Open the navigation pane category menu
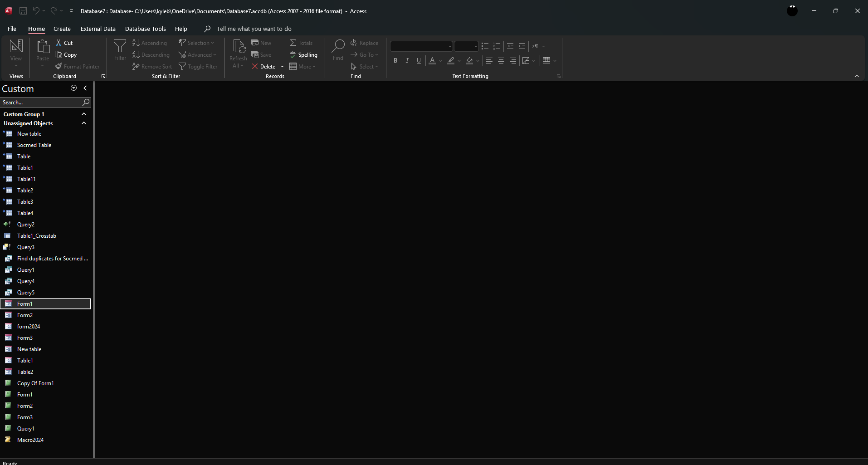 click(x=73, y=88)
